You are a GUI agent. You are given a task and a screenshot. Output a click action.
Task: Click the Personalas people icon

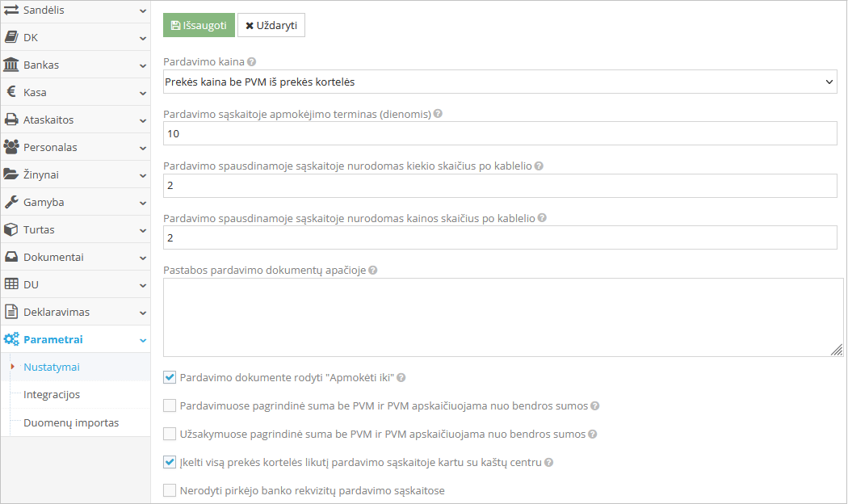click(14, 147)
